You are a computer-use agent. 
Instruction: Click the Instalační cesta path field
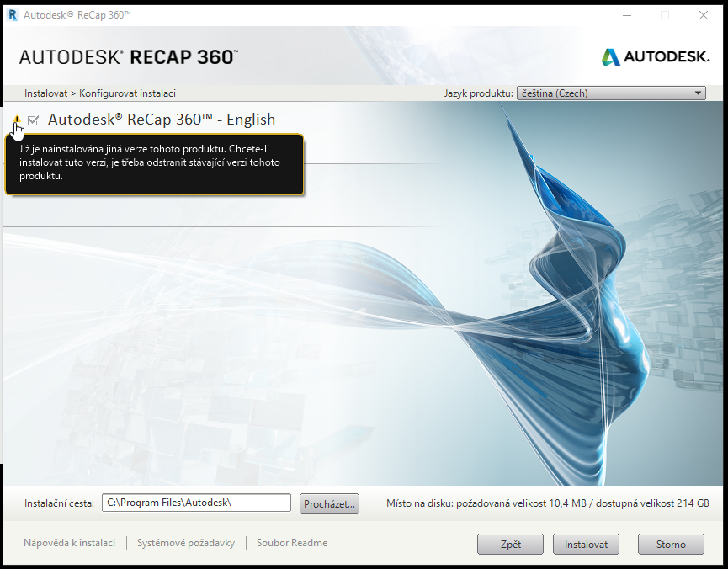[x=196, y=503]
